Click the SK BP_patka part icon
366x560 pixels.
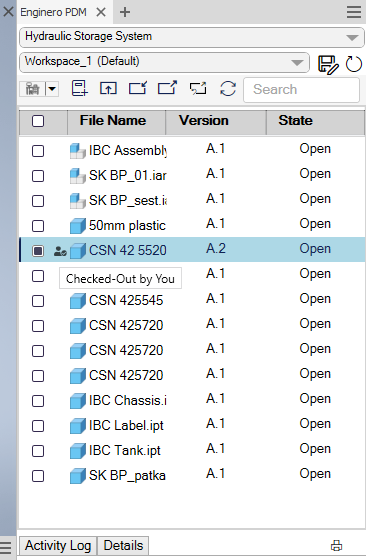coord(77,476)
